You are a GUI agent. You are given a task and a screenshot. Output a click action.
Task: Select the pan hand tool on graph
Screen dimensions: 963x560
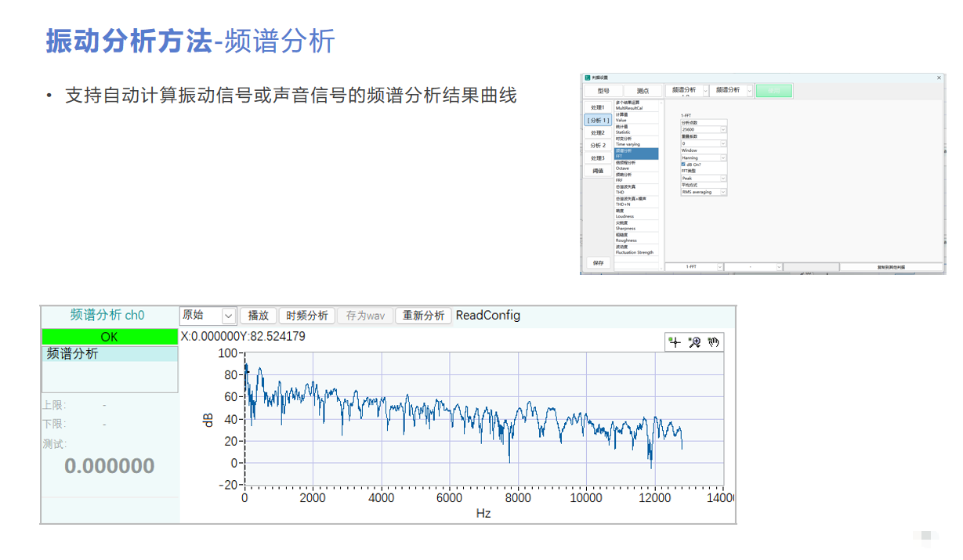tap(713, 342)
